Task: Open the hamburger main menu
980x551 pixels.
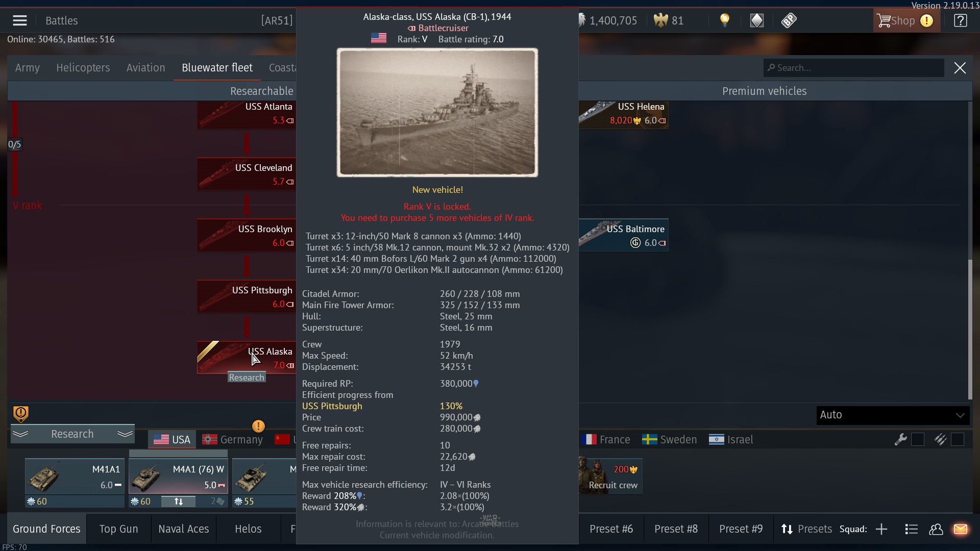Action: (20, 20)
